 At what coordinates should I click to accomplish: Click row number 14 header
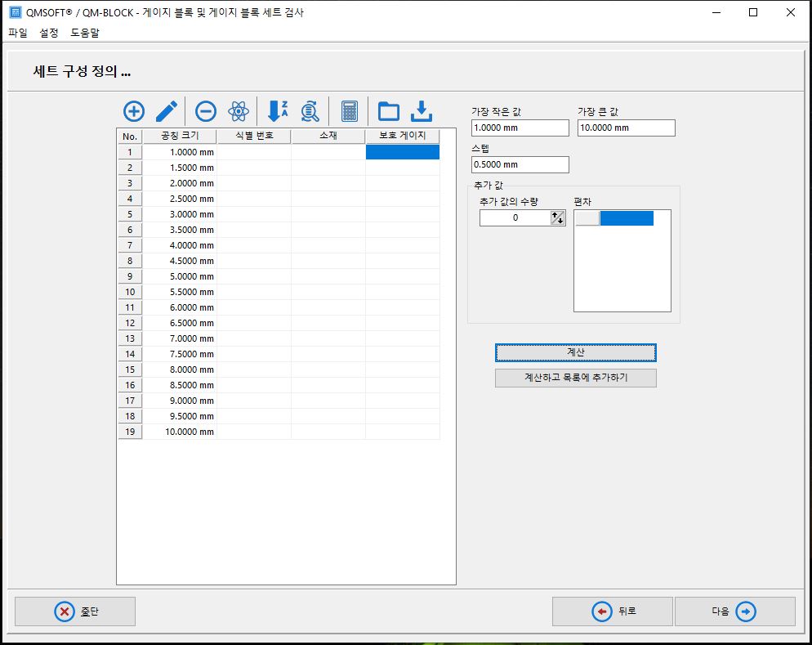tap(130, 354)
